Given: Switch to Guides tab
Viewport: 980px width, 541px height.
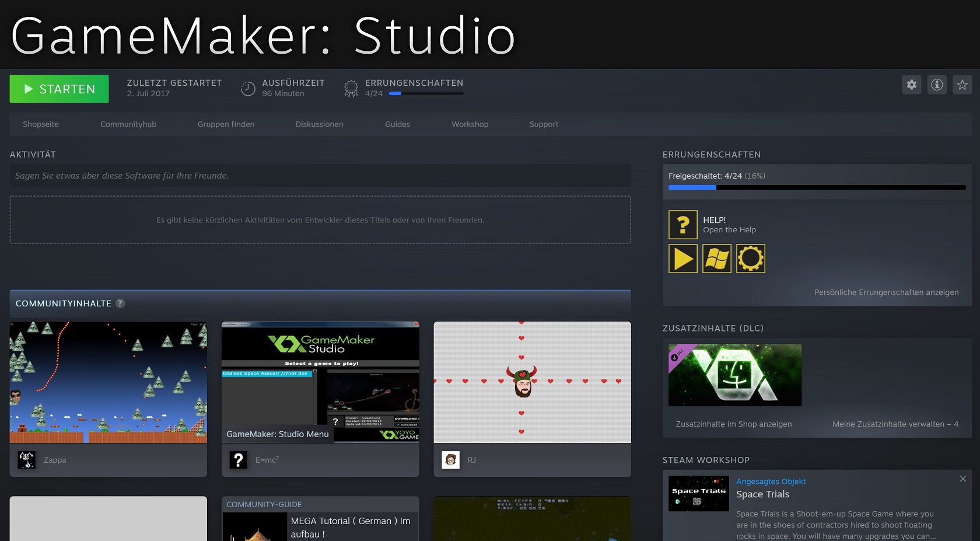Looking at the screenshot, I should (397, 124).
